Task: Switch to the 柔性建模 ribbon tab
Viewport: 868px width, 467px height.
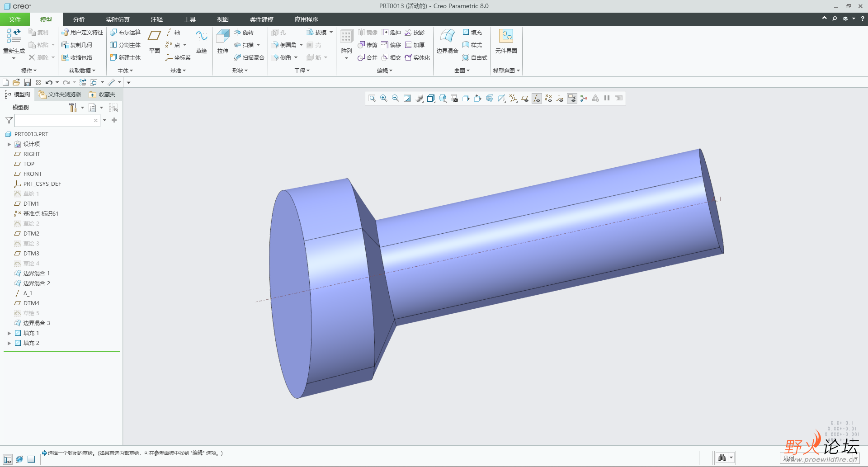Action: (x=261, y=19)
